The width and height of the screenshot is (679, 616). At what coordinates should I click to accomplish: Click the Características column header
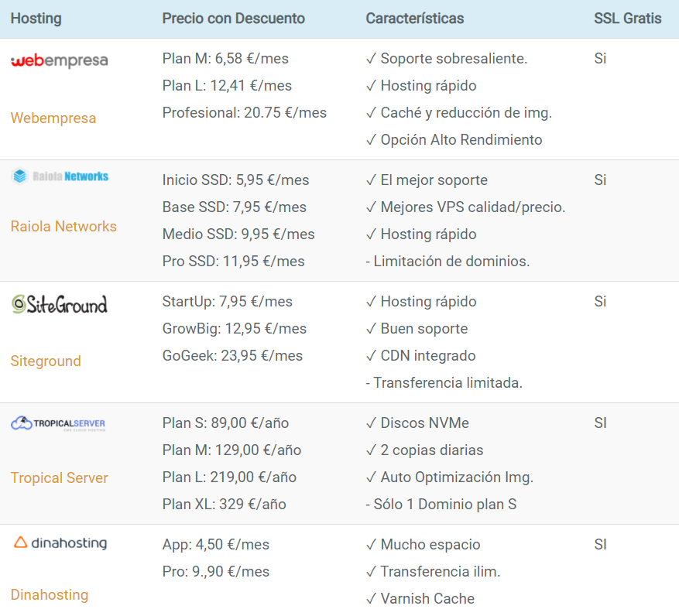(415, 18)
